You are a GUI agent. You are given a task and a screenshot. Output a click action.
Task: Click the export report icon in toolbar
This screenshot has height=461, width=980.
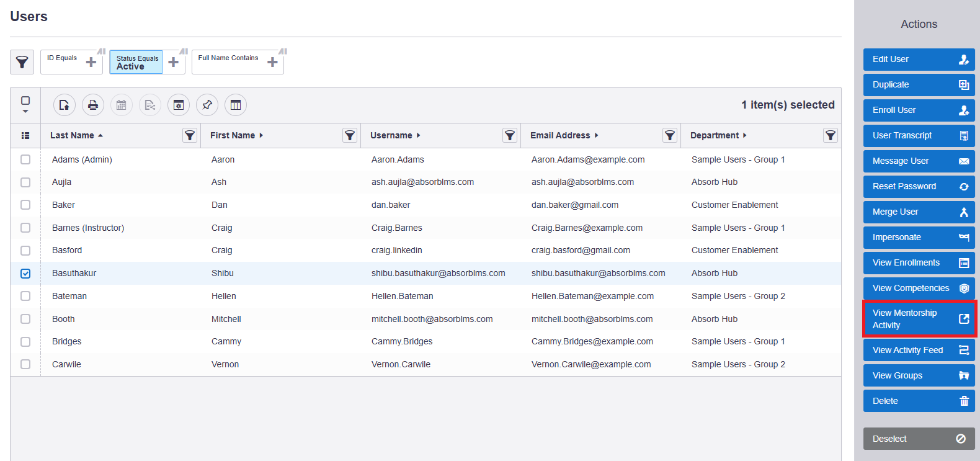click(x=65, y=105)
